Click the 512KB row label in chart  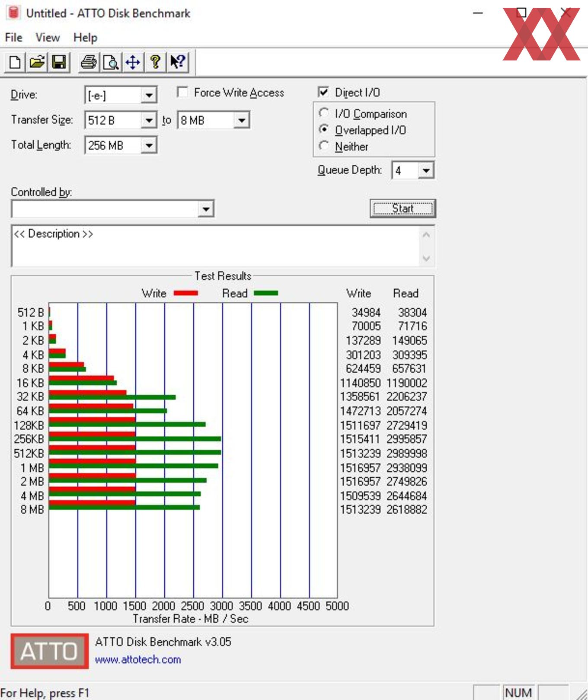point(29,453)
